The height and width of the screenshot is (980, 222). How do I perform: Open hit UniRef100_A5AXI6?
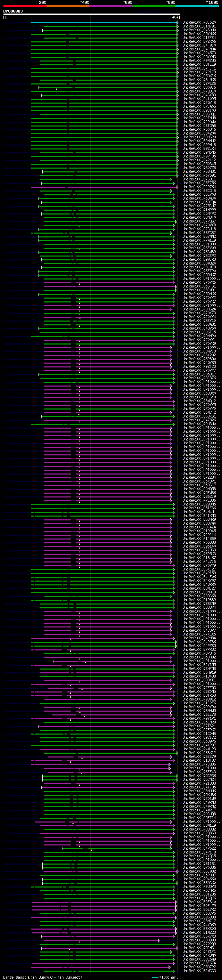tap(199, 76)
